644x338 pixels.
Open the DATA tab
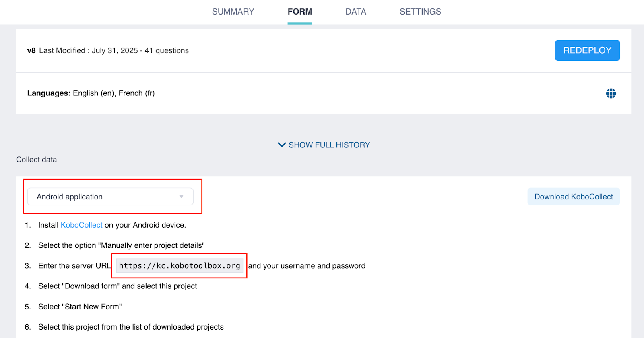click(356, 12)
